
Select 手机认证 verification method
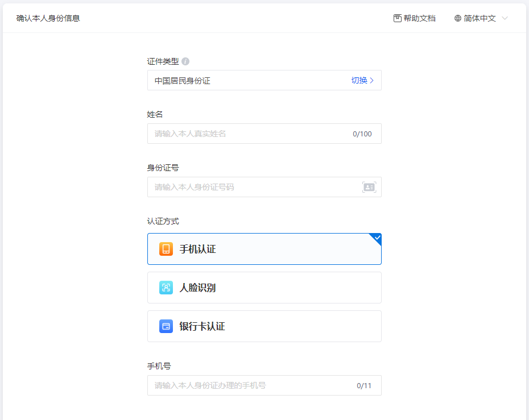(x=264, y=249)
